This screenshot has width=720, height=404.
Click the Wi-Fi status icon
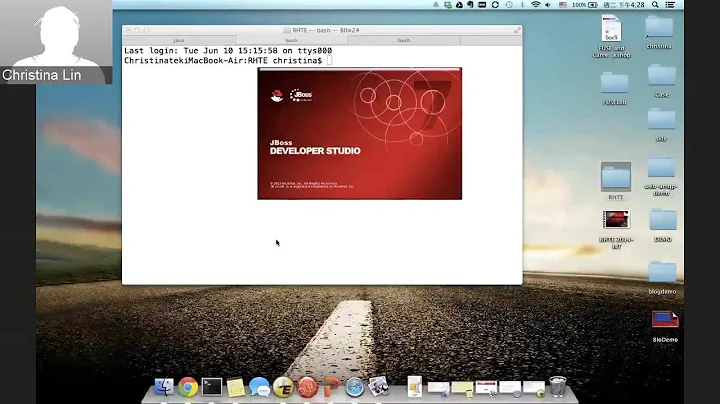535,5
